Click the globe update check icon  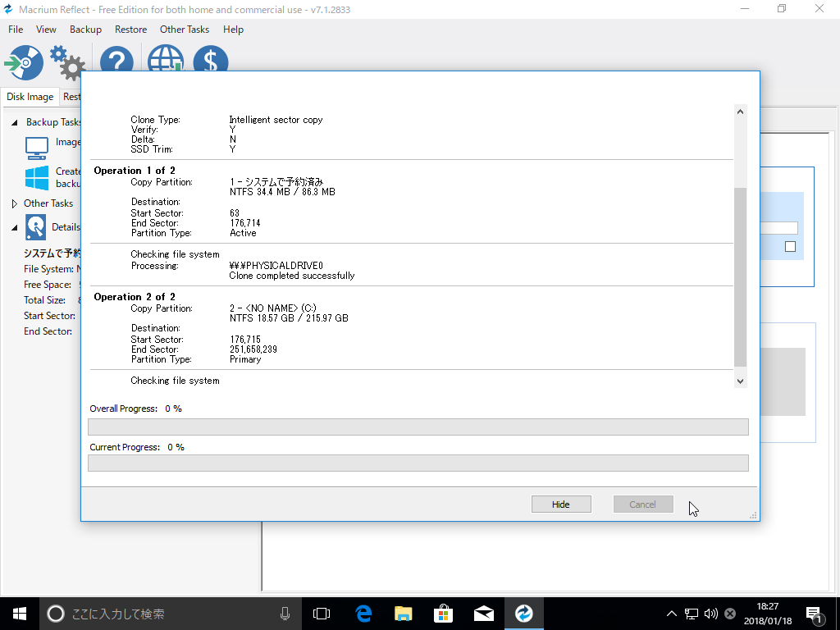coord(165,58)
